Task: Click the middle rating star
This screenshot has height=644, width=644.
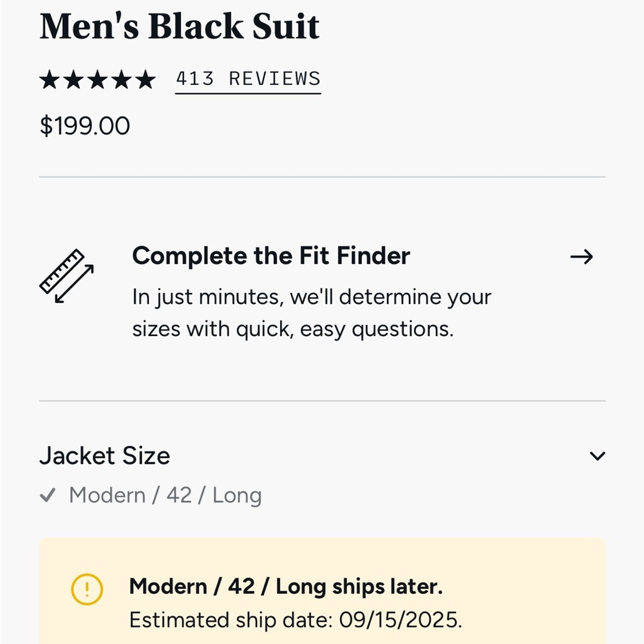Action: click(96, 79)
